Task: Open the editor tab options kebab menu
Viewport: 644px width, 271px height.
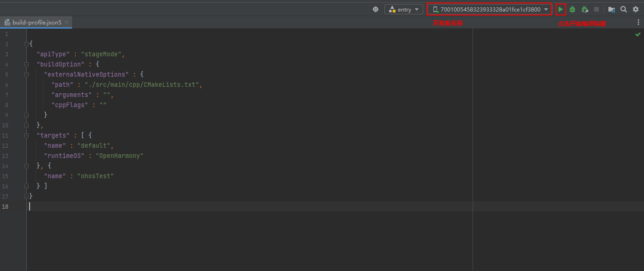Action: click(638, 22)
